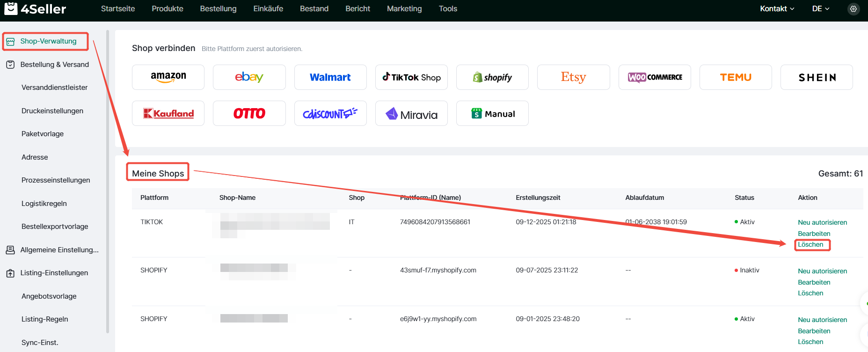Open Listing-Regeln in sidebar
This screenshot has height=352, width=868.
(45, 319)
